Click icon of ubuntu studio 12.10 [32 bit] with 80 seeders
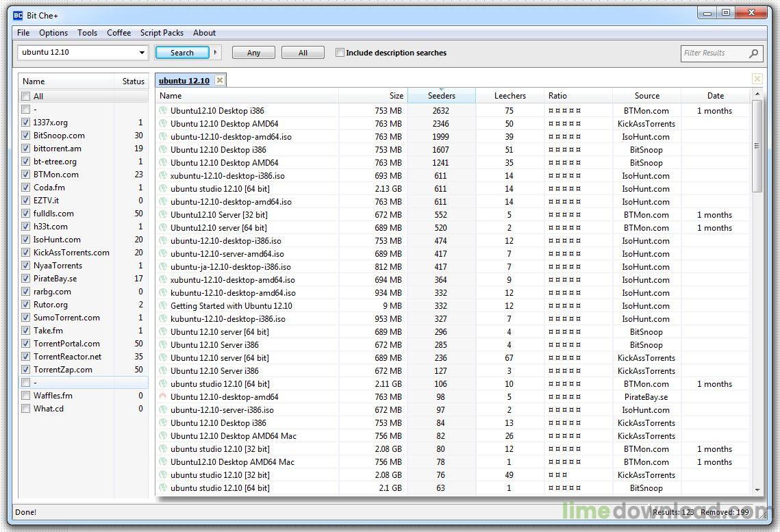 pyautogui.click(x=163, y=449)
